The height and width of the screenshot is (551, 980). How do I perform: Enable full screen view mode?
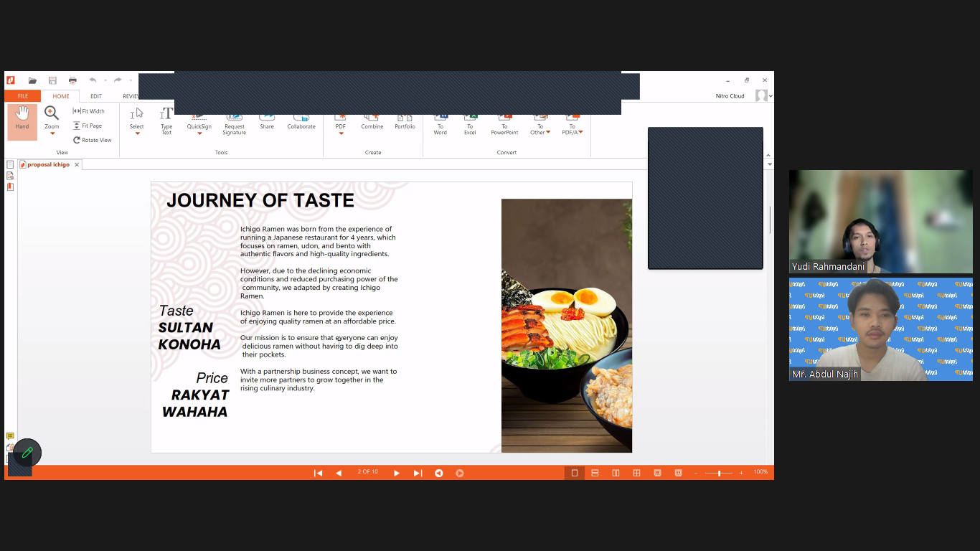click(x=657, y=473)
